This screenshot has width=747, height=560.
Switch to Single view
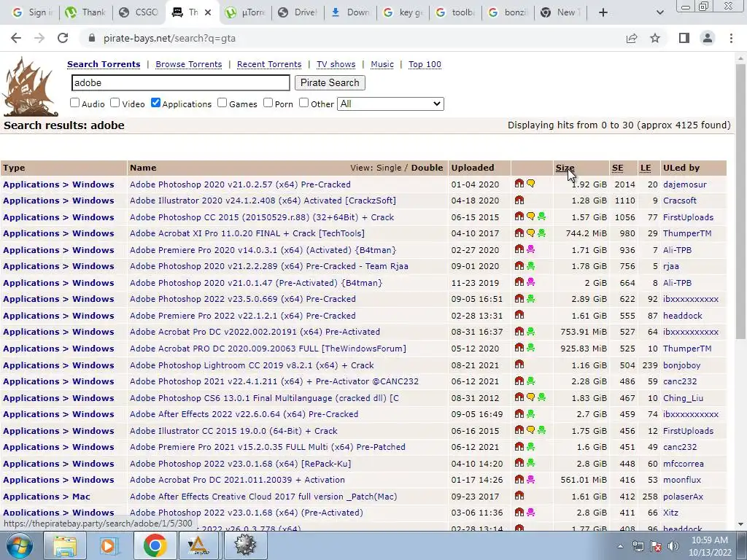[x=389, y=168]
